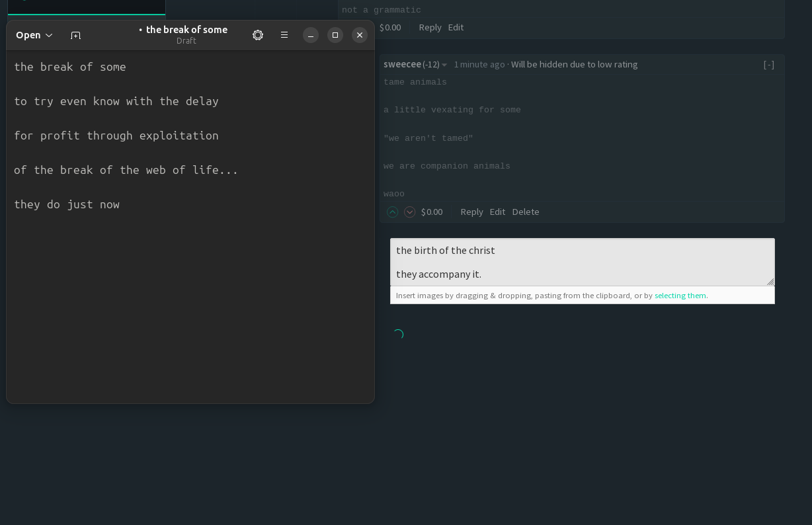Open the hamburger menu in text editor
Screen dimensions: 812x525
(284, 35)
